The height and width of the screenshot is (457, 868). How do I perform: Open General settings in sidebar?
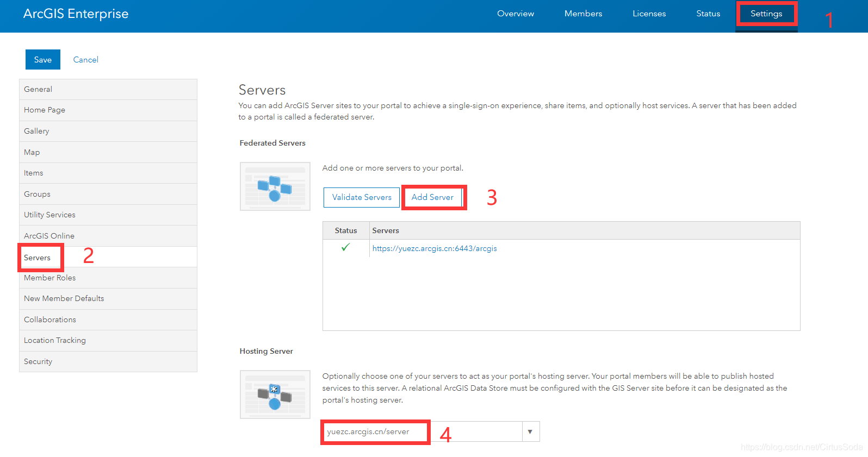tap(108, 89)
